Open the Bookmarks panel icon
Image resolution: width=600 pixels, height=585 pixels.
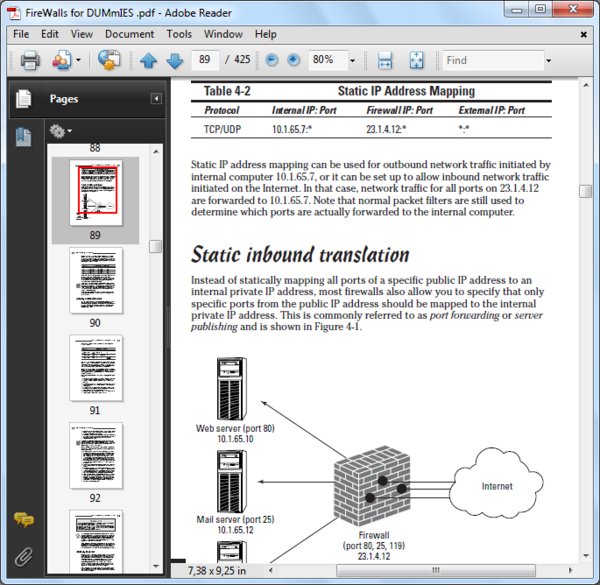[23, 137]
